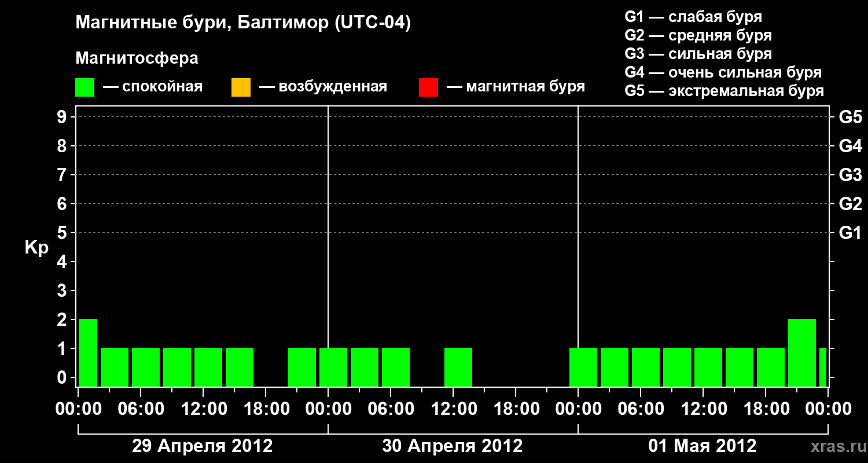Click the '30 Апреля 2012' date label
This screenshot has width=868, height=463.
point(453,446)
